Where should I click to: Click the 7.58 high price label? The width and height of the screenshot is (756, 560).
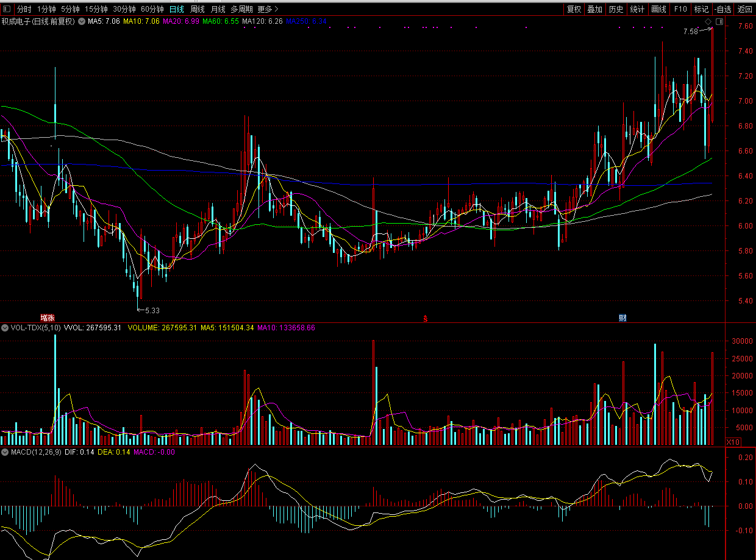tap(690, 31)
